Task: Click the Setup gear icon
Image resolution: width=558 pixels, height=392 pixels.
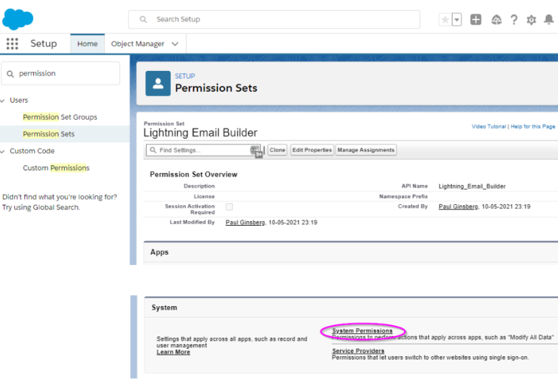Action: pos(531,20)
